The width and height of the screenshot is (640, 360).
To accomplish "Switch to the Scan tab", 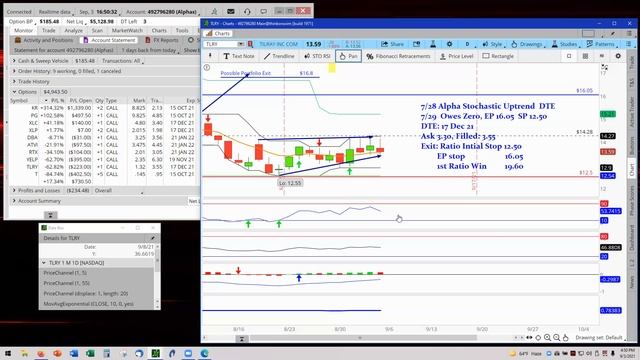I will pos(97,31).
